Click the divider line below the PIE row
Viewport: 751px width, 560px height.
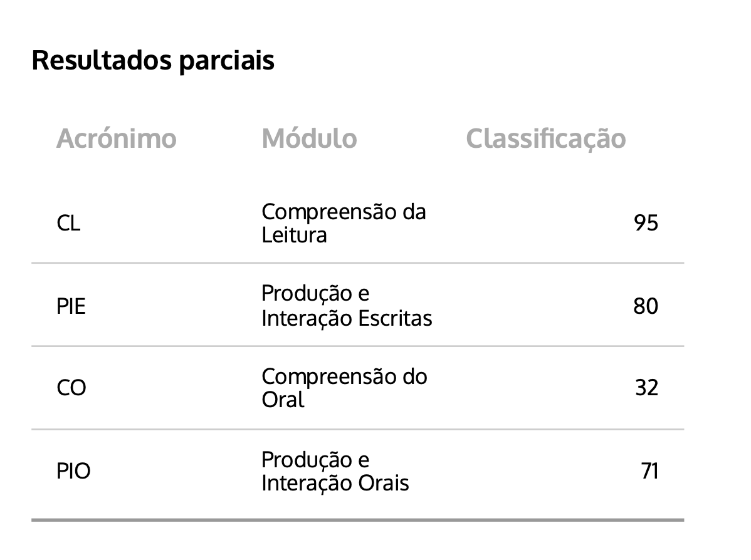tap(357, 346)
